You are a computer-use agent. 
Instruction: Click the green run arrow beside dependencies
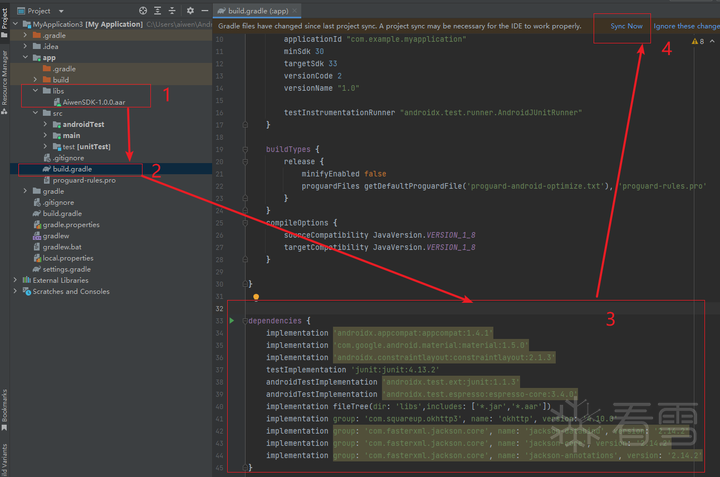click(232, 320)
